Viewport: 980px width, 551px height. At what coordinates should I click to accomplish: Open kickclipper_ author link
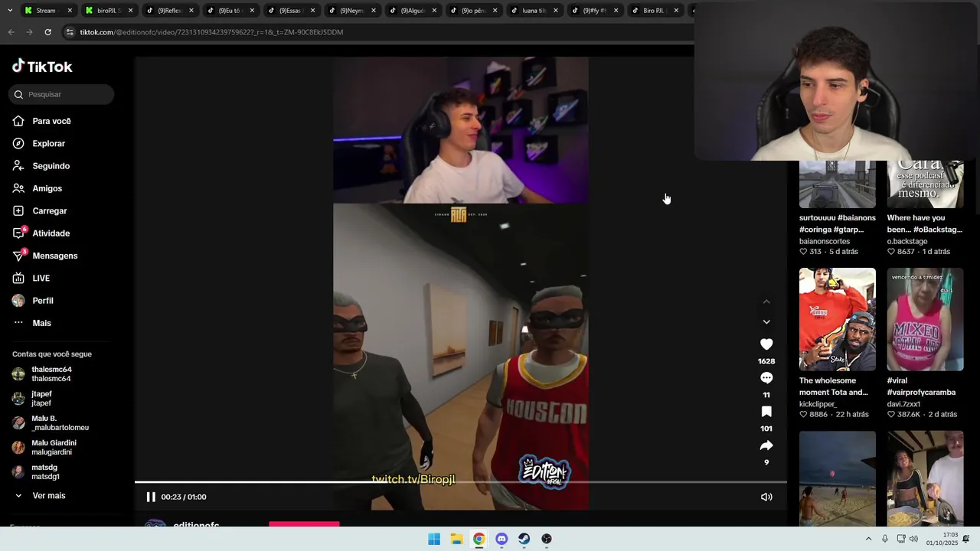click(818, 404)
